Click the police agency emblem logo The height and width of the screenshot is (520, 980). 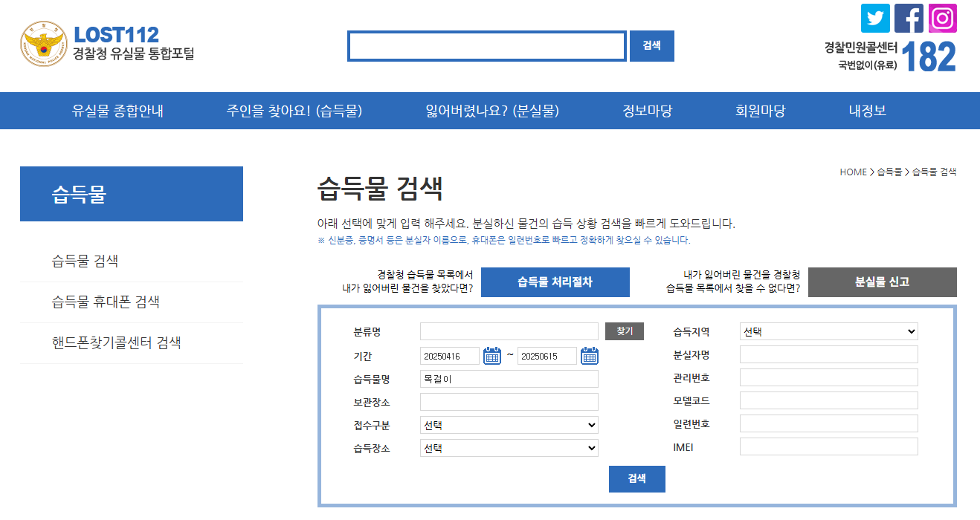(43, 44)
